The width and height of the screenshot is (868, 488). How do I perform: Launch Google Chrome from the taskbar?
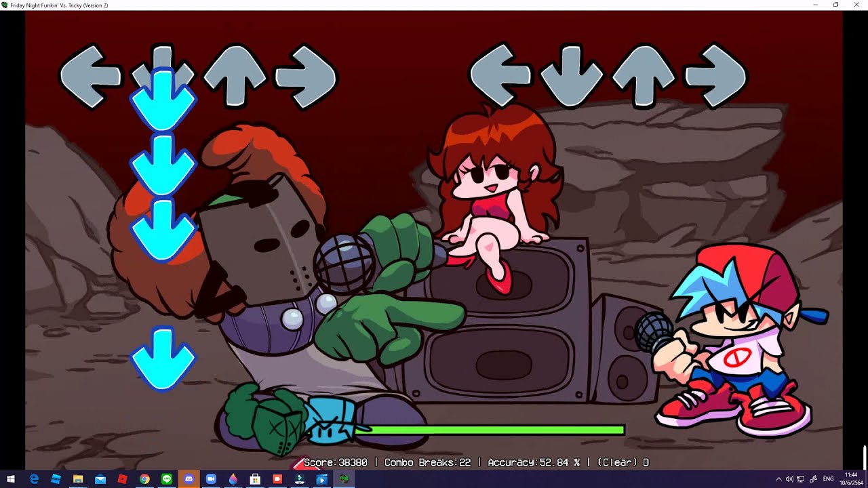(144, 479)
